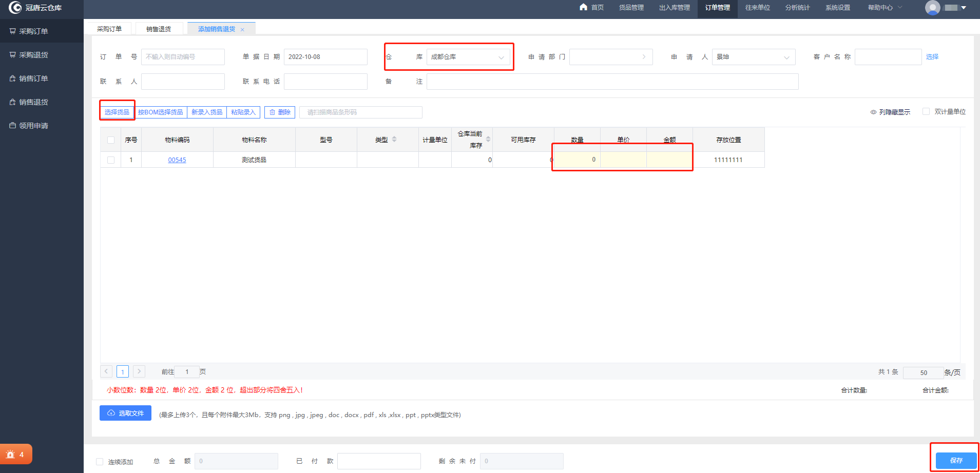
Task: Toggle the 连续添加 checkbox
Action: pos(100,462)
